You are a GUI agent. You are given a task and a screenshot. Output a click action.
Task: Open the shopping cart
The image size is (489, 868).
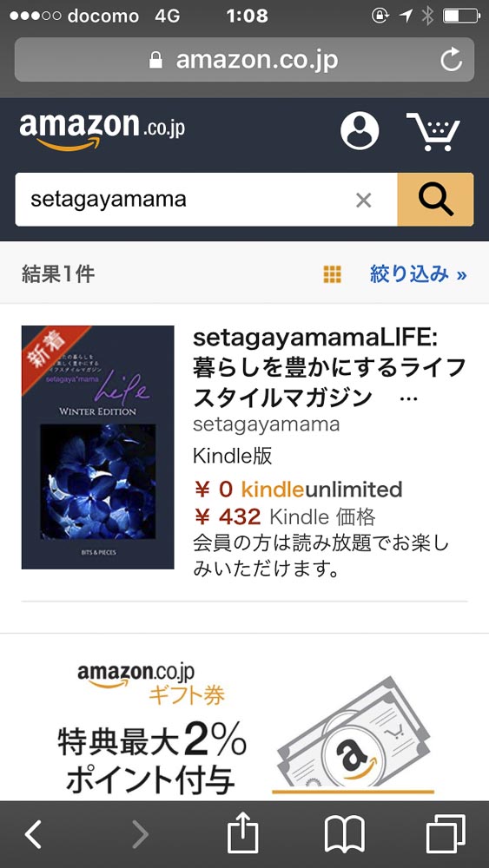433,132
